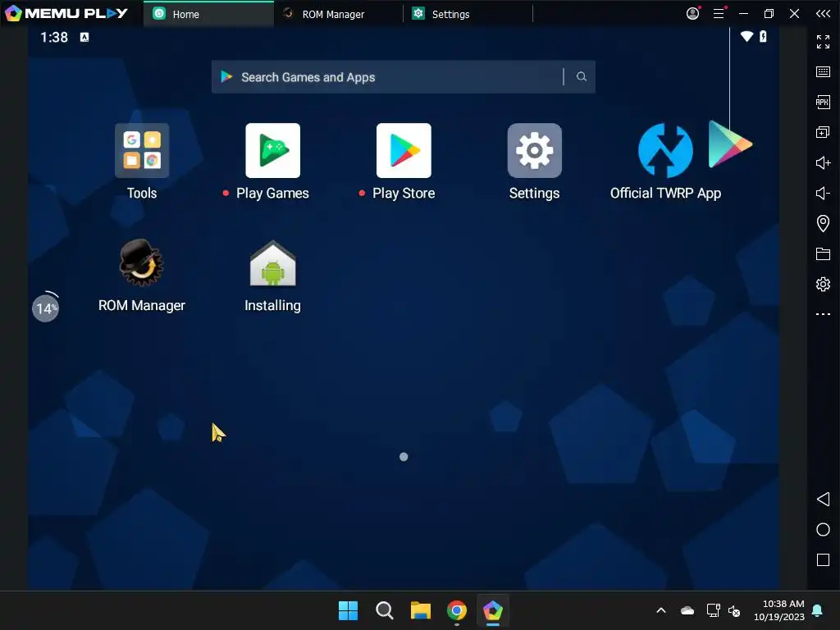Image resolution: width=840 pixels, height=630 pixels.
Task: Click the 1:38 time in Android status bar
Action: (54, 37)
